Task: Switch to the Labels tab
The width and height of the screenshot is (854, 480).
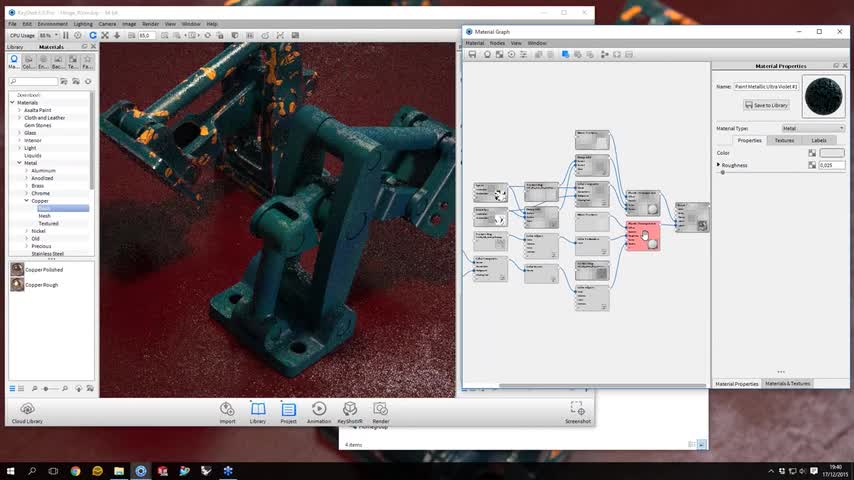Action: click(819, 141)
